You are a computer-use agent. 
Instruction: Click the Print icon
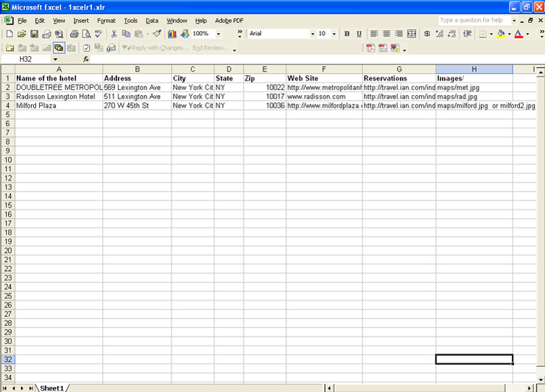74,34
